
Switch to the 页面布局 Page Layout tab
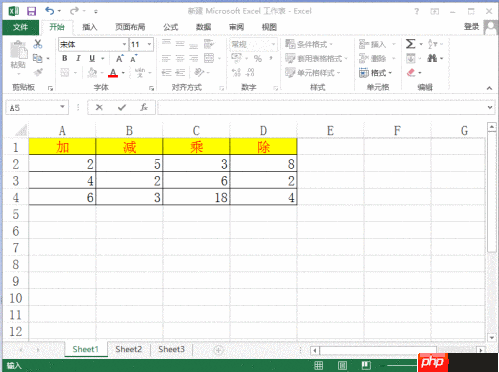click(130, 27)
